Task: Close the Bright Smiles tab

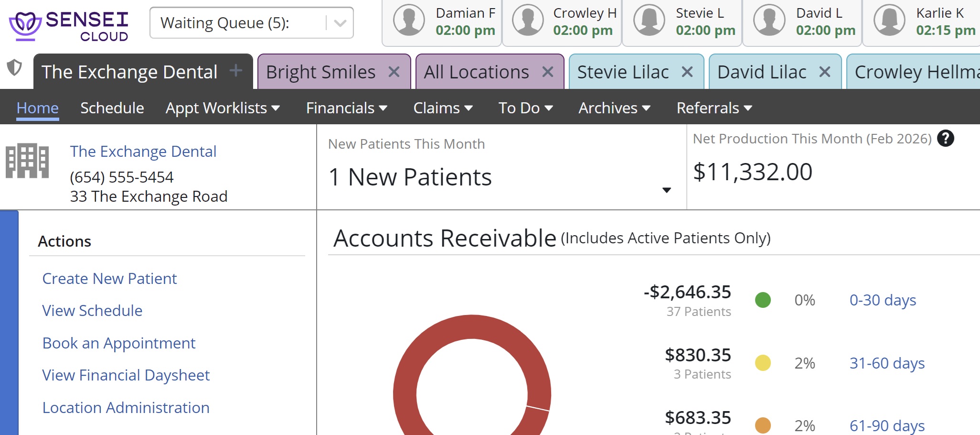Action: pos(394,72)
